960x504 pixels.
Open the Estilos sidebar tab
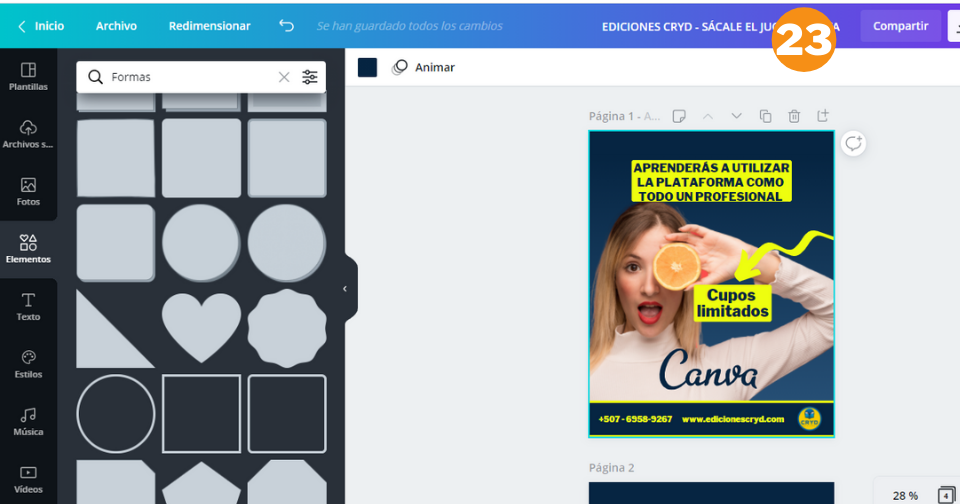point(28,364)
